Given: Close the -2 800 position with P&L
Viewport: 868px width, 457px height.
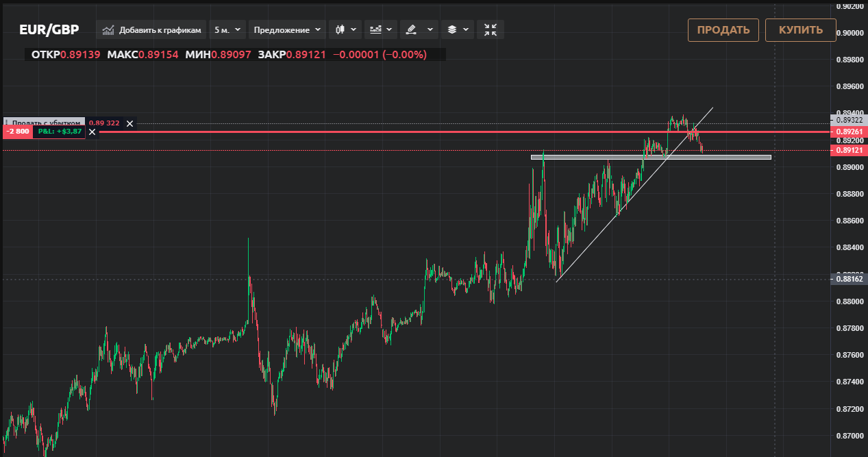Looking at the screenshot, I should (92, 132).
